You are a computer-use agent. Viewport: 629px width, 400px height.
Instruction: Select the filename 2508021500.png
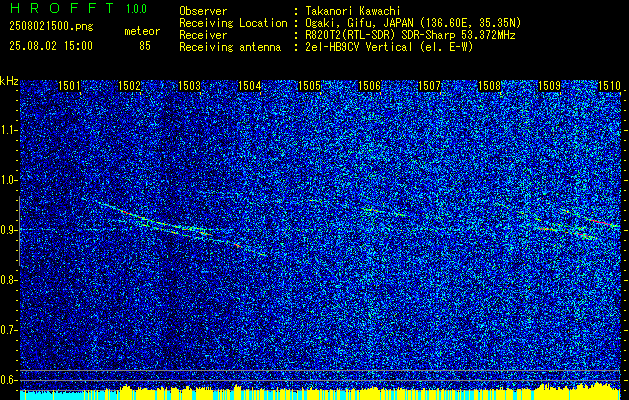click(x=51, y=26)
